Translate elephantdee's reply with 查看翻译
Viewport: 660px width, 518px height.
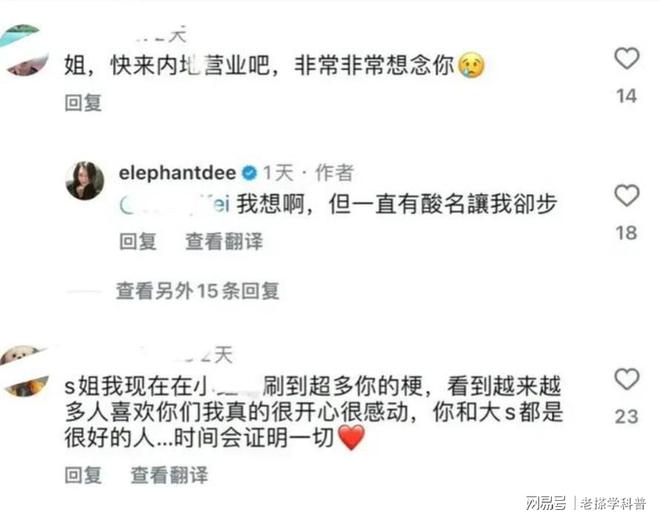pyautogui.click(x=224, y=241)
